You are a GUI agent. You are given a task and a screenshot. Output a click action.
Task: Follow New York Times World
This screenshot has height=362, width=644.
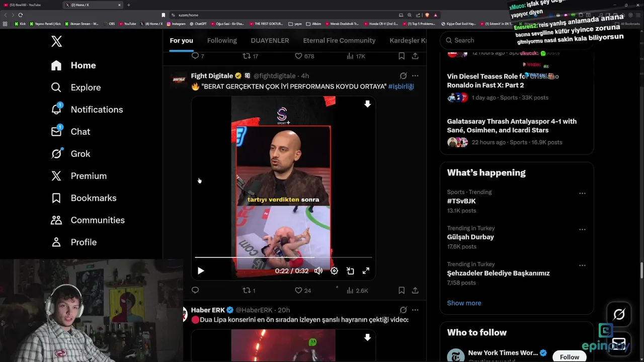570,357
